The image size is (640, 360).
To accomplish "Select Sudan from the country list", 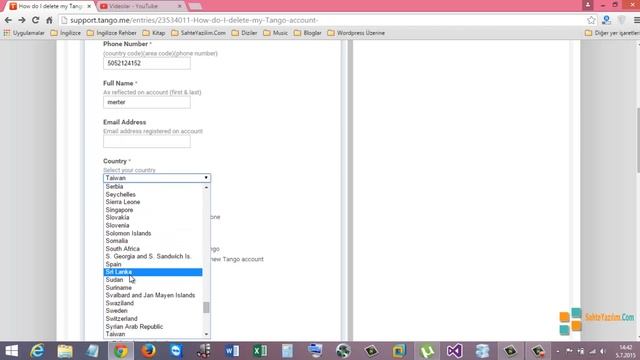I will click(153, 280).
